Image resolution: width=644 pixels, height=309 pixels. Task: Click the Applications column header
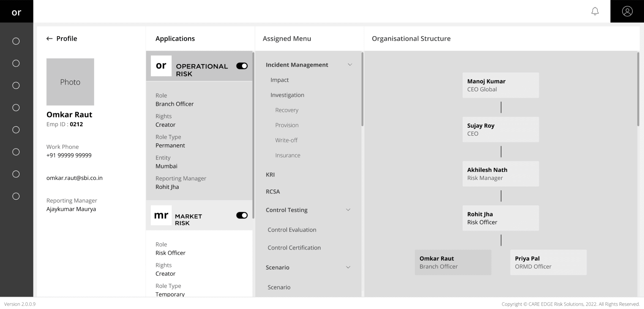point(175,39)
